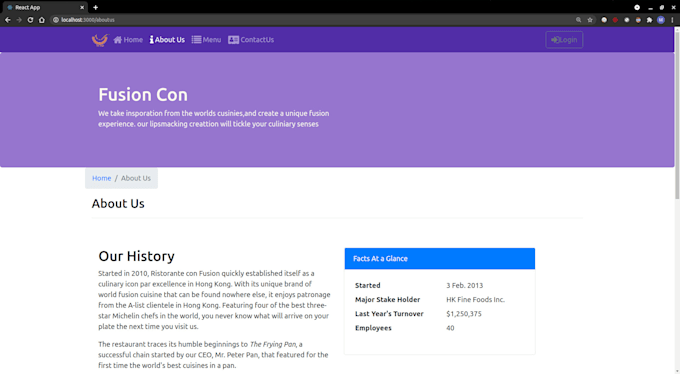The width and height of the screenshot is (680, 374).
Task: Open the extensions puzzle icon
Action: pyautogui.click(x=649, y=20)
